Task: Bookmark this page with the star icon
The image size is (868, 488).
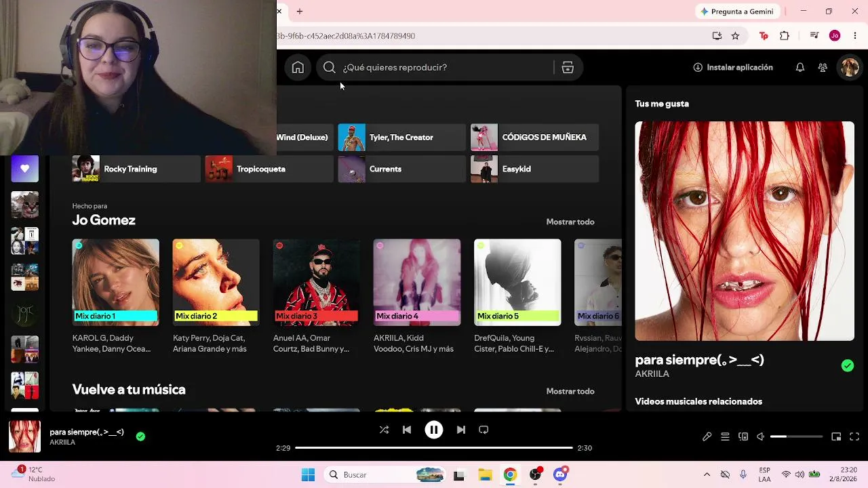Action: coord(735,36)
